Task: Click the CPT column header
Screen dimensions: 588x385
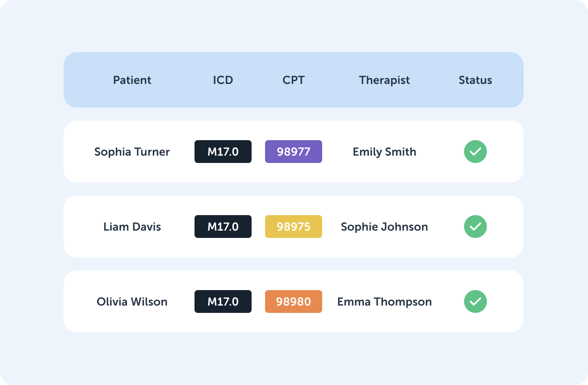Action: 294,80
